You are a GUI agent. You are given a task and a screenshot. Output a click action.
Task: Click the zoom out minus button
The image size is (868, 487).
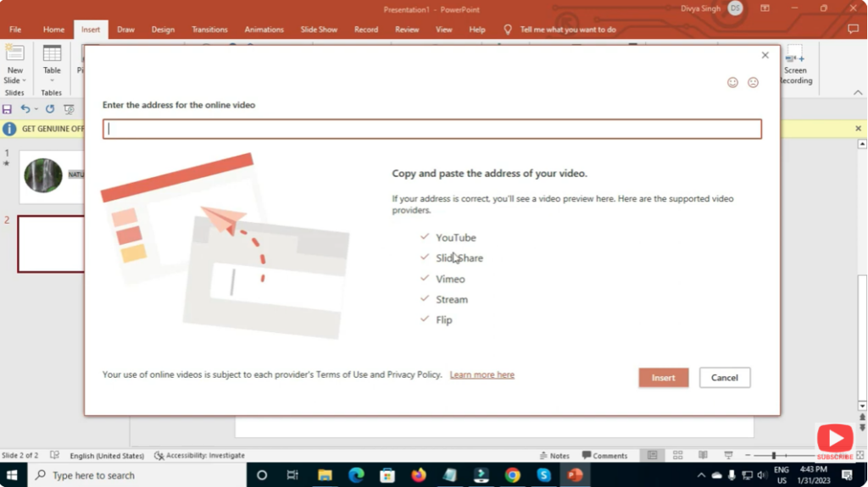tap(748, 455)
